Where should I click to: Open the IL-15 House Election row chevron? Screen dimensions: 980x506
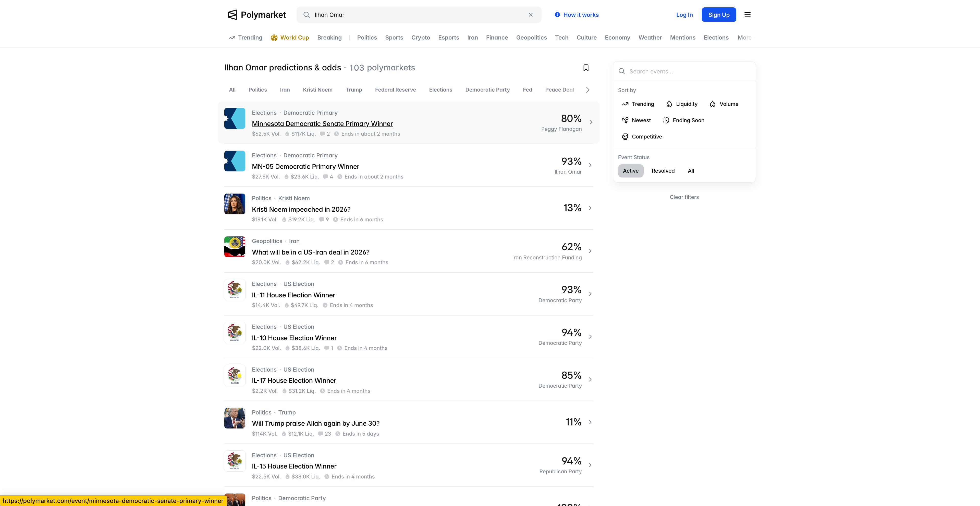coord(591,465)
